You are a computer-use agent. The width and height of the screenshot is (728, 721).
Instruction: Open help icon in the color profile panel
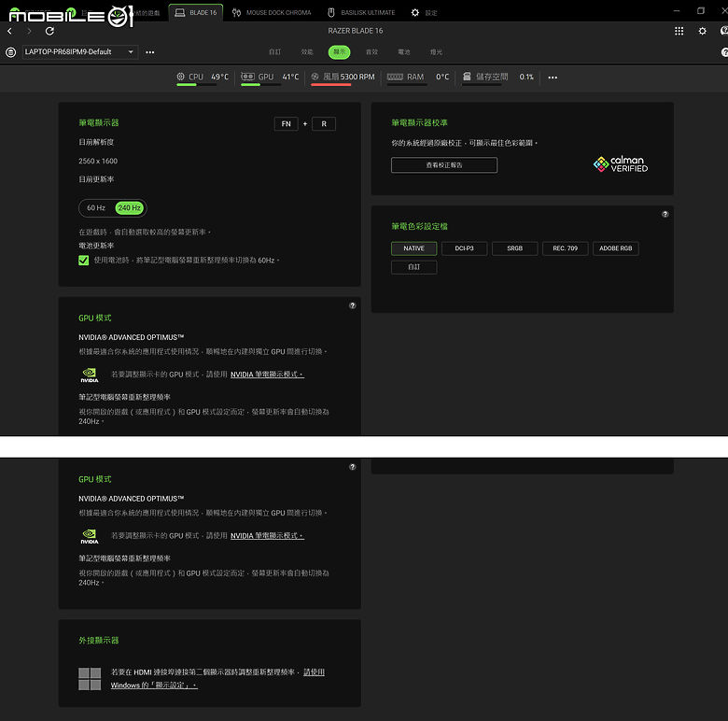[x=665, y=214]
